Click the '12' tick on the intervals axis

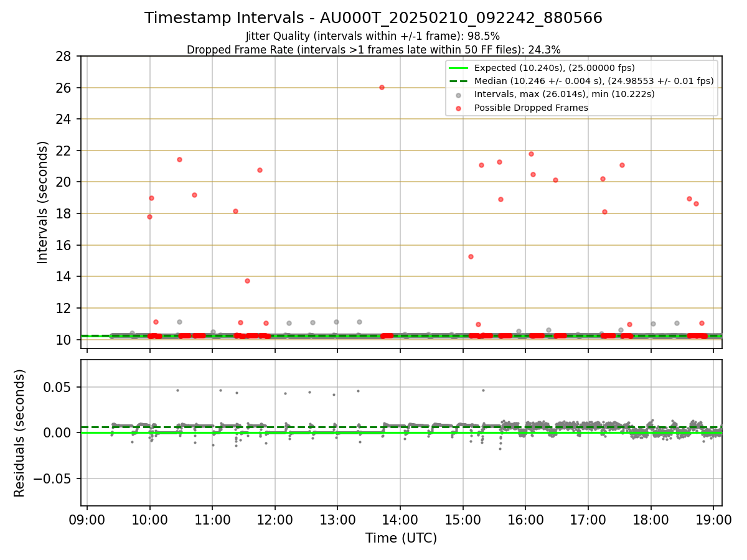(x=64, y=308)
